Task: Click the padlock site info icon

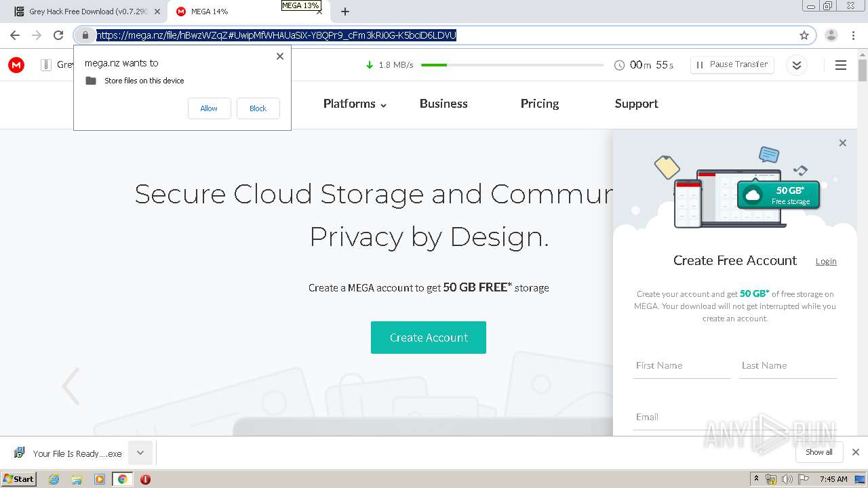Action: point(85,35)
